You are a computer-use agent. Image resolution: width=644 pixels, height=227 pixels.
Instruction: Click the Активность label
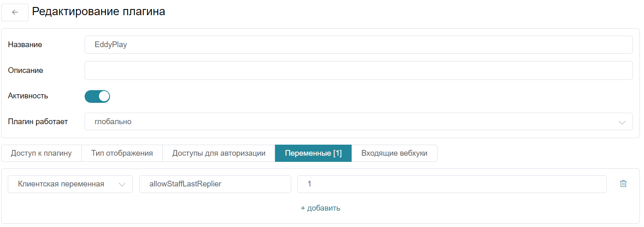[x=28, y=96]
